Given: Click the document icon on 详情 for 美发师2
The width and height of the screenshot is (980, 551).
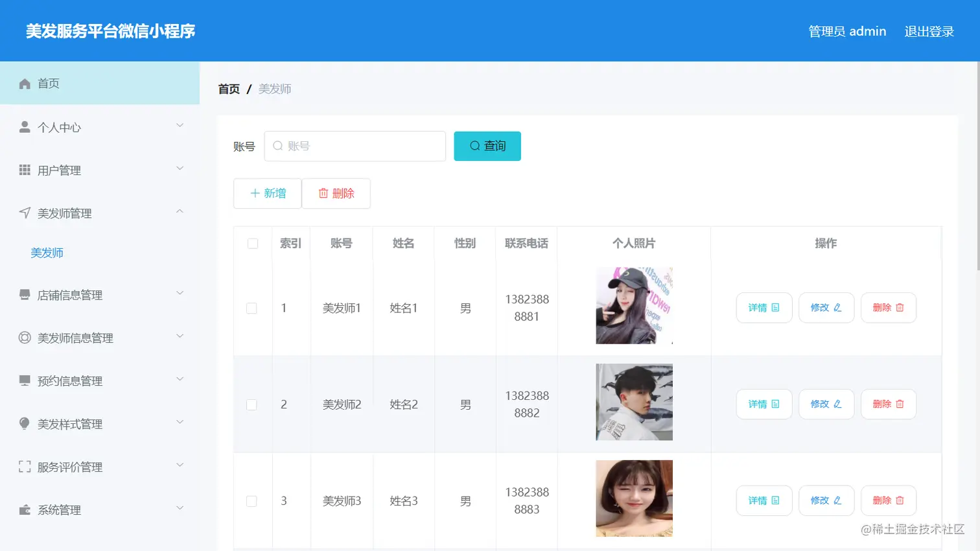Looking at the screenshot, I should [775, 404].
